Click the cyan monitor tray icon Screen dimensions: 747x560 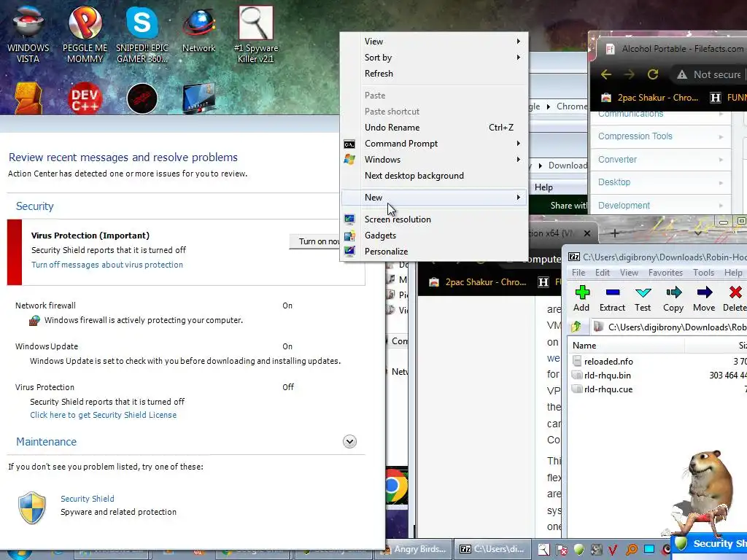pos(649,550)
